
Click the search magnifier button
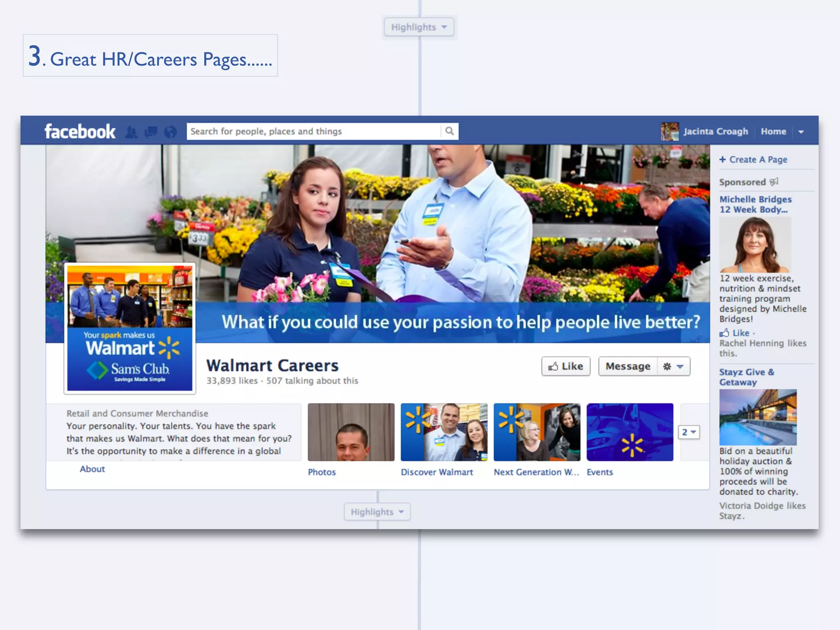pos(450,131)
